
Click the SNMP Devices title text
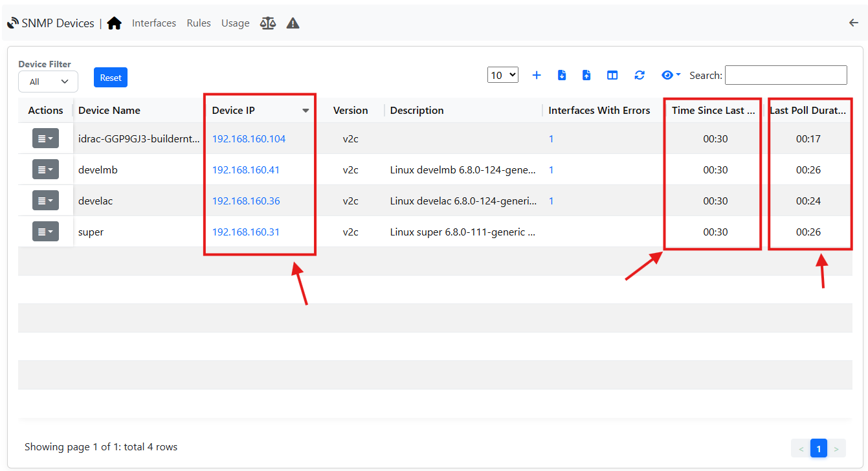(x=58, y=23)
